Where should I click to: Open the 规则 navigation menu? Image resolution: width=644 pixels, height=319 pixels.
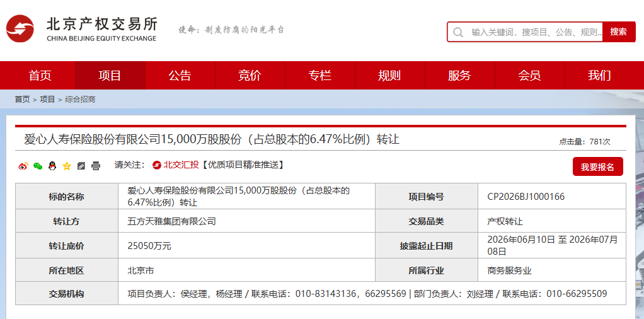click(390, 75)
